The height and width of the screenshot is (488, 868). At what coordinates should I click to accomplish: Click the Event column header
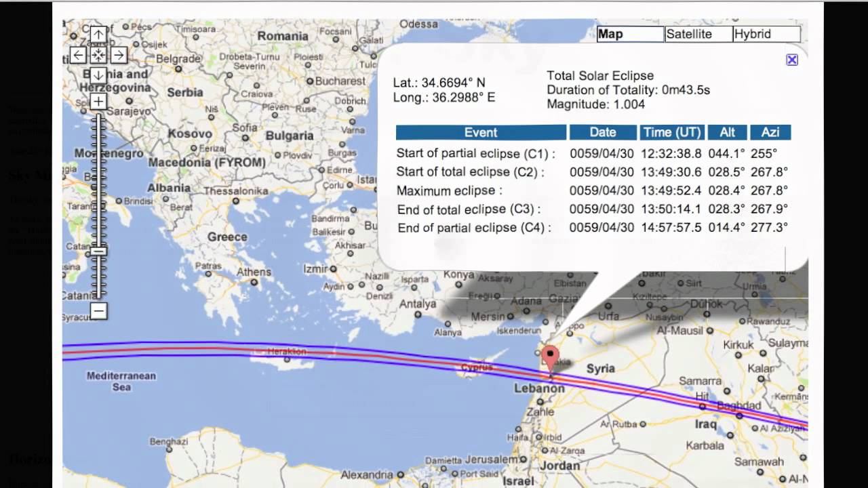pyautogui.click(x=481, y=132)
